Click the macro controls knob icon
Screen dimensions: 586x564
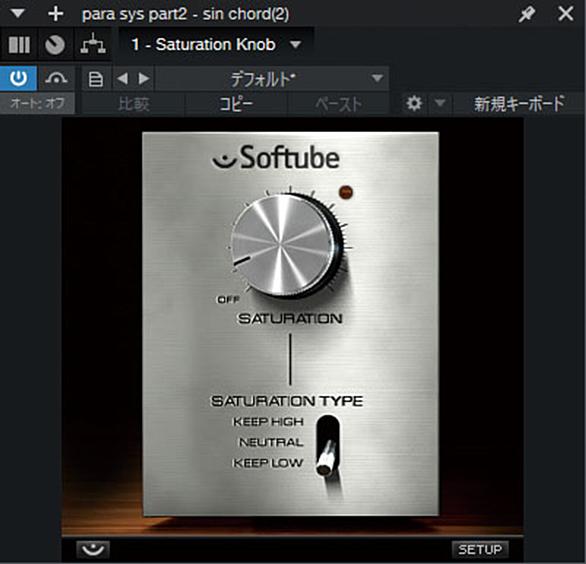tap(55, 45)
